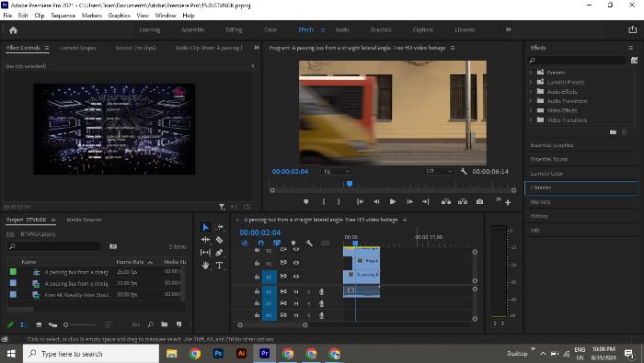Click Mark Out bracket button
The height and width of the screenshot is (363, 644).
[339, 202]
